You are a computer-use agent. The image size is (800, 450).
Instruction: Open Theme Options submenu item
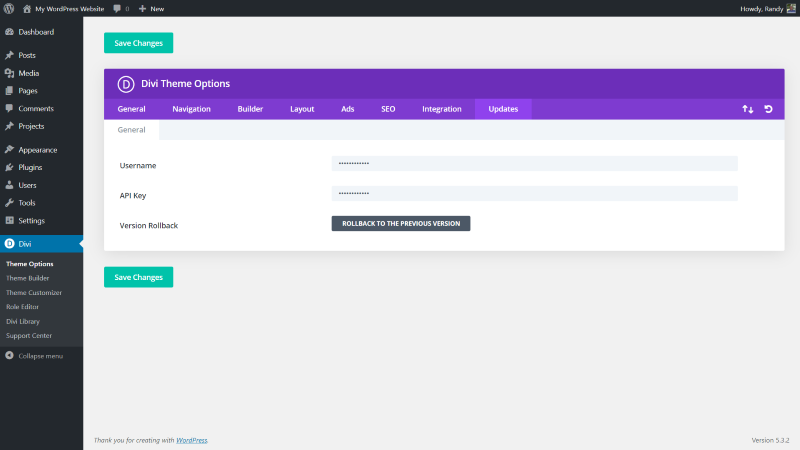pos(30,264)
